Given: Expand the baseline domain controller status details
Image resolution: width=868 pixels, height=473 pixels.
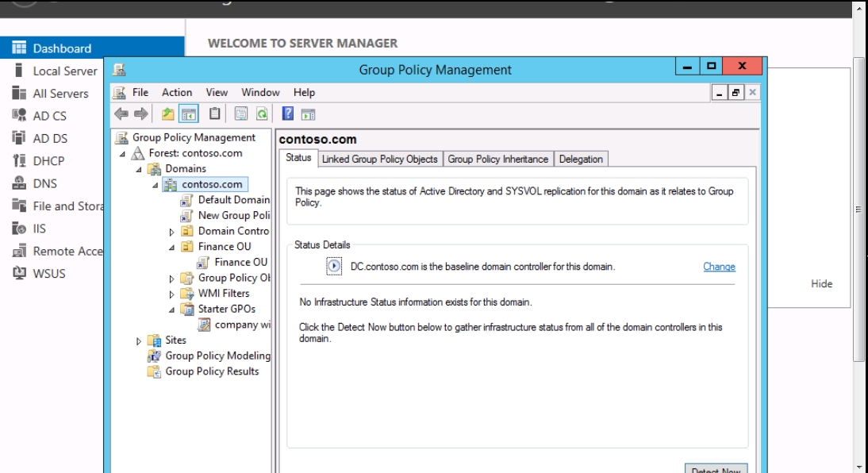Looking at the screenshot, I should click(x=334, y=267).
